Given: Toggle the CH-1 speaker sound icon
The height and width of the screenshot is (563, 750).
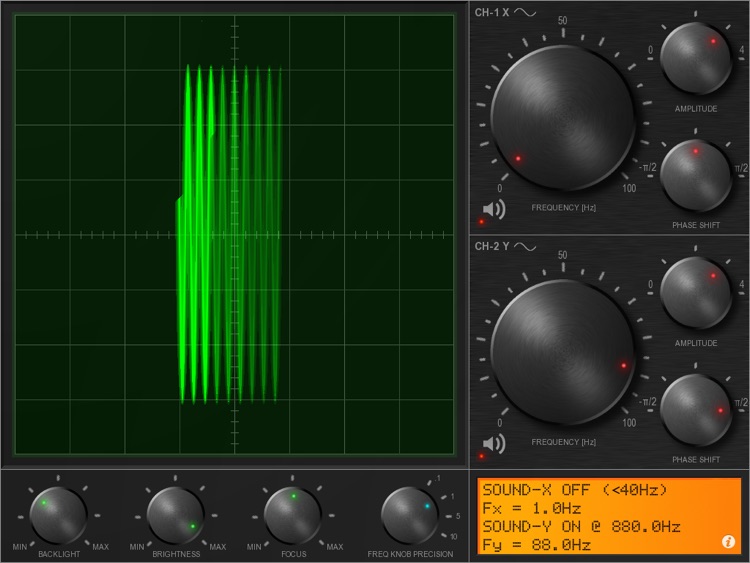Looking at the screenshot, I should (492, 209).
